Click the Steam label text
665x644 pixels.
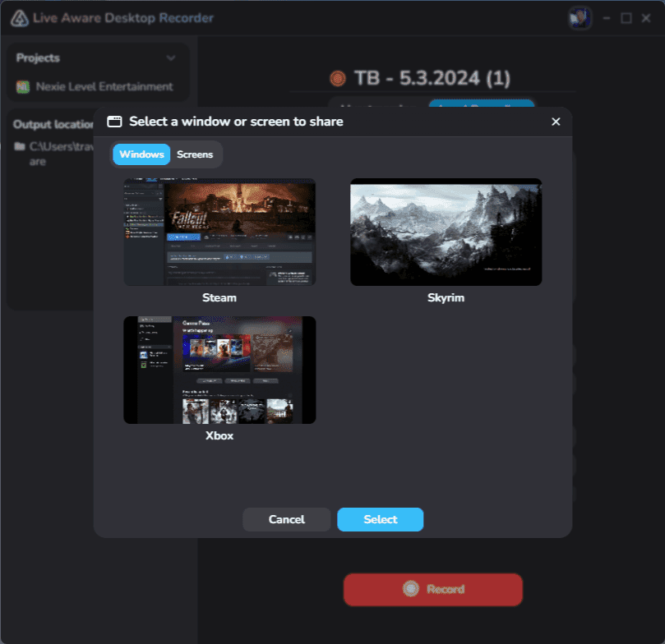tap(219, 298)
